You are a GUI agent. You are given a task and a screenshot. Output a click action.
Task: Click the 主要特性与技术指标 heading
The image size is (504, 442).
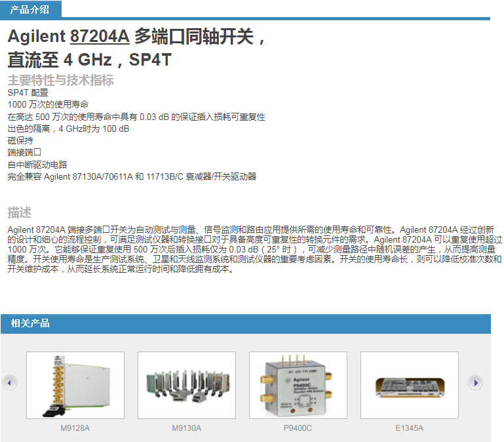point(60,80)
